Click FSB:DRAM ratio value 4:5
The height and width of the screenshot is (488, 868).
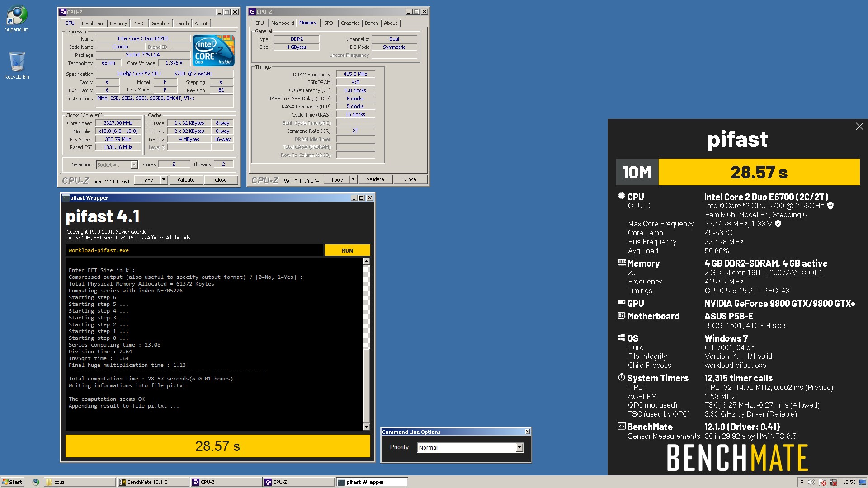355,82
